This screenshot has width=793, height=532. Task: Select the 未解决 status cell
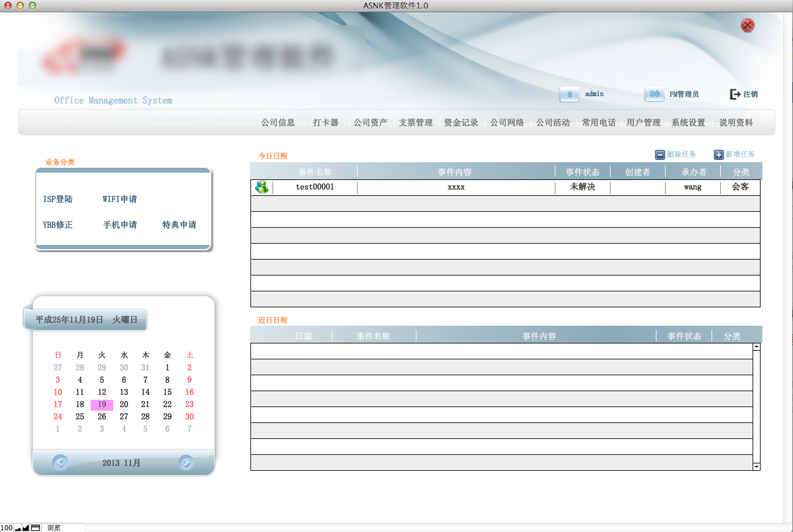pyautogui.click(x=582, y=187)
